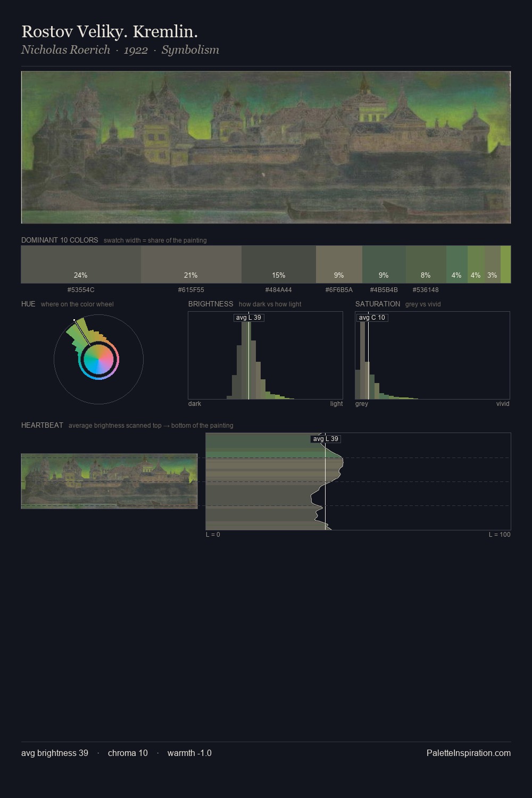The height and width of the screenshot is (798, 532).
Task: Click hex code '#53554C' text
Action: tap(81, 290)
